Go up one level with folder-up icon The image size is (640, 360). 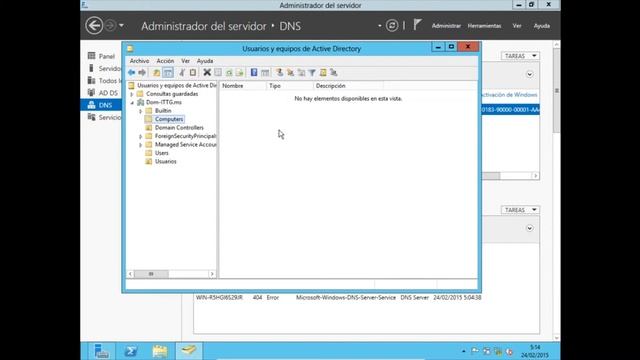[156, 73]
